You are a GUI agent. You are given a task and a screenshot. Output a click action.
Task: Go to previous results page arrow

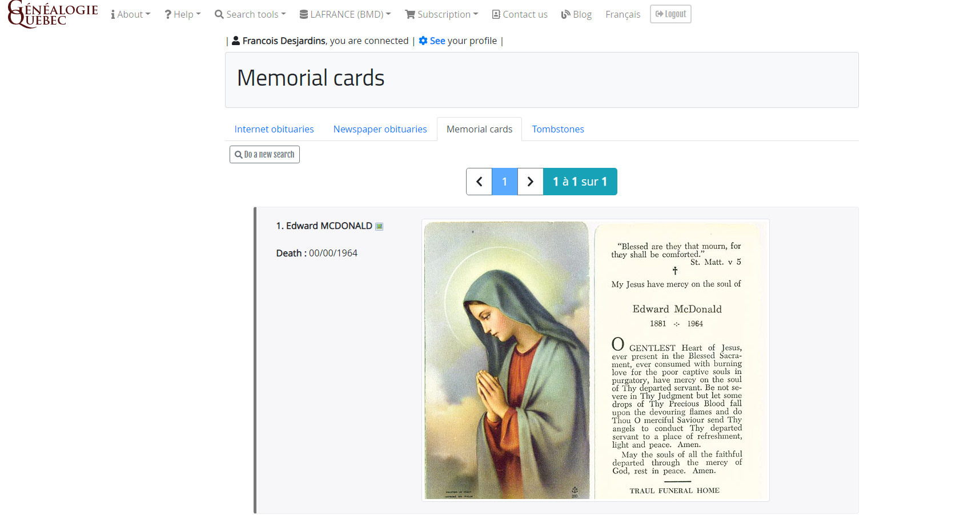(x=479, y=182)
